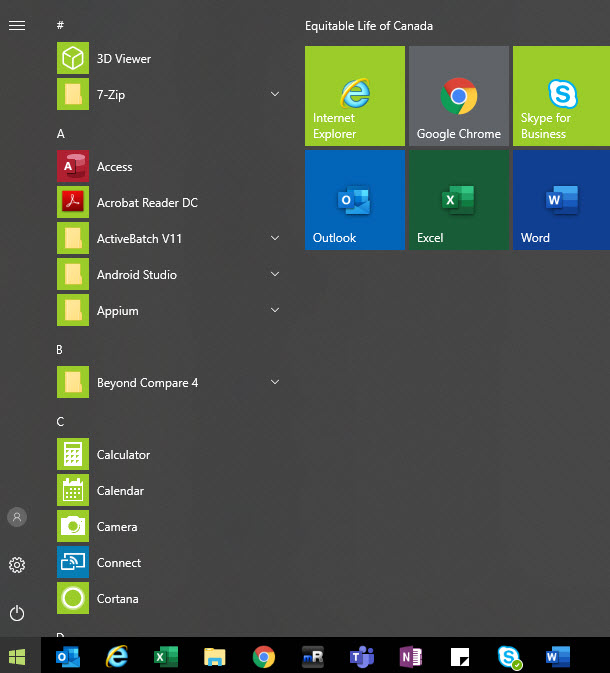Expand the ActiveBatch V11 folder
The width and height of the screenshot is (610, 673).
coord(275,238)
